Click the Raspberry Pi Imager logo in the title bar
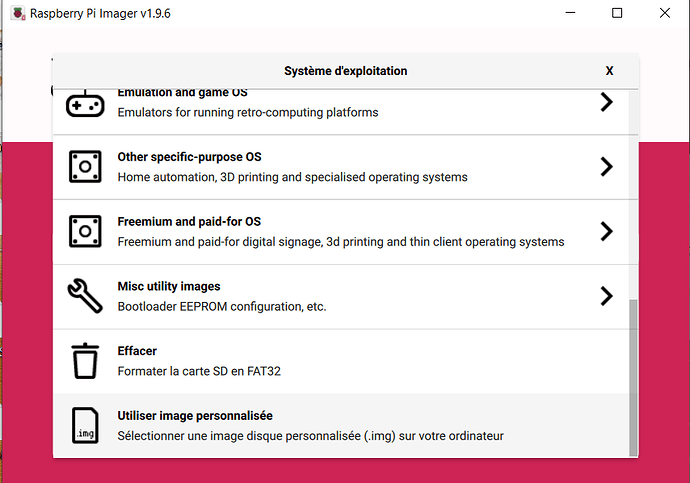This screenshot has width=690, height=483. (x=18, y=13)
